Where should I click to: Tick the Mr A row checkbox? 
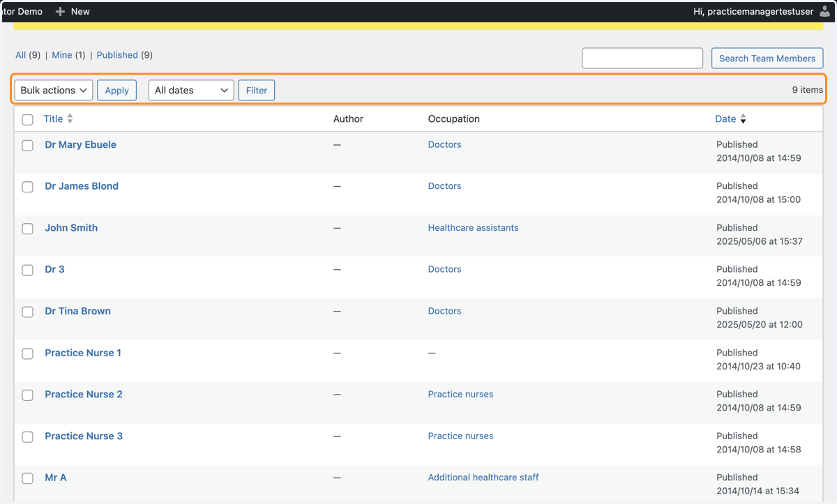pyautogui.click(x=28, y=478)
